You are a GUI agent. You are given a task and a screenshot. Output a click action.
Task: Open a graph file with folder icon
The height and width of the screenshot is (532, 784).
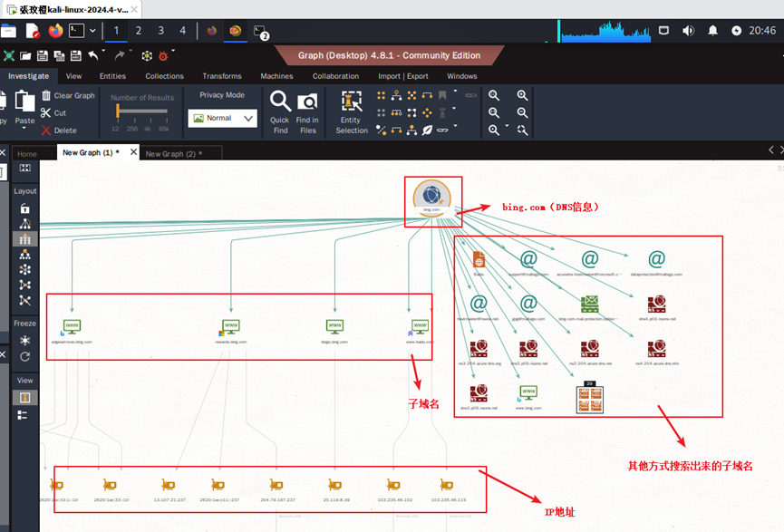25,55
